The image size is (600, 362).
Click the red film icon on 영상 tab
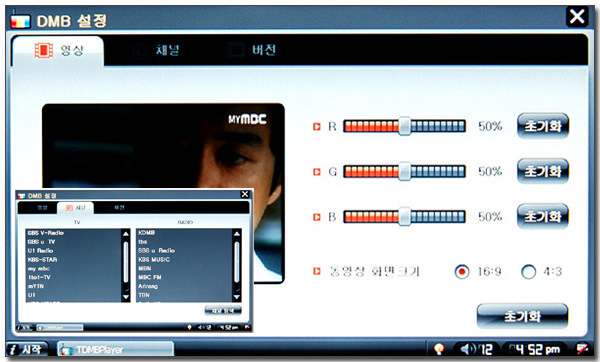44,50
